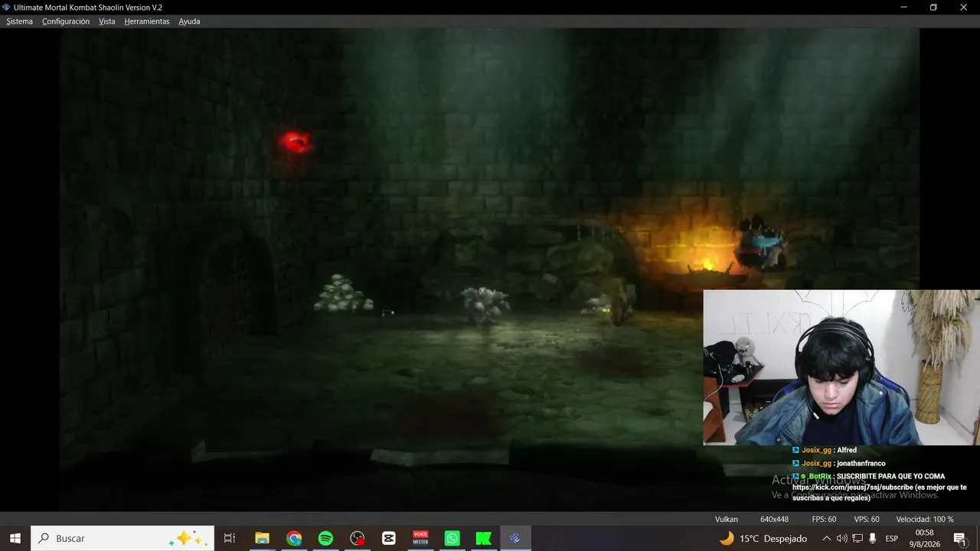980x551 pixels.
Task: Open the Kick app from the taskbar
Action: (483, 539)
